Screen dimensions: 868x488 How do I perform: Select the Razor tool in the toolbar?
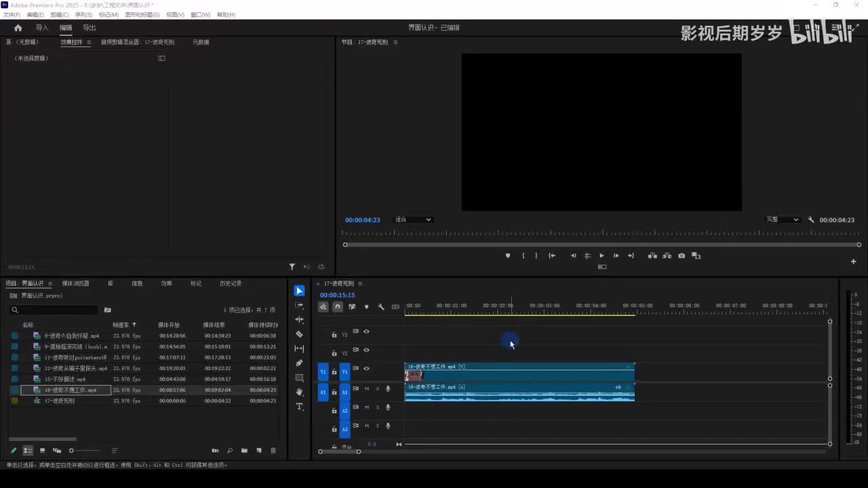click(299, 334)
